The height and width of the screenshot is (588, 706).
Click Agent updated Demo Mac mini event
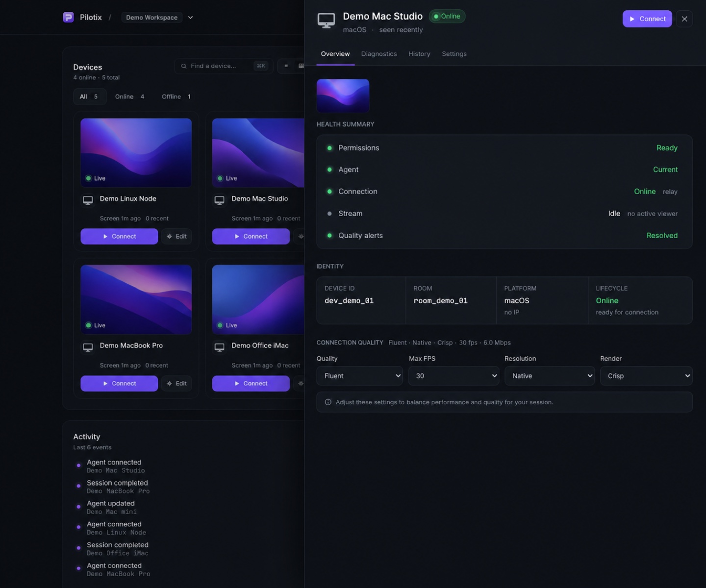click(x=112, y=508)
